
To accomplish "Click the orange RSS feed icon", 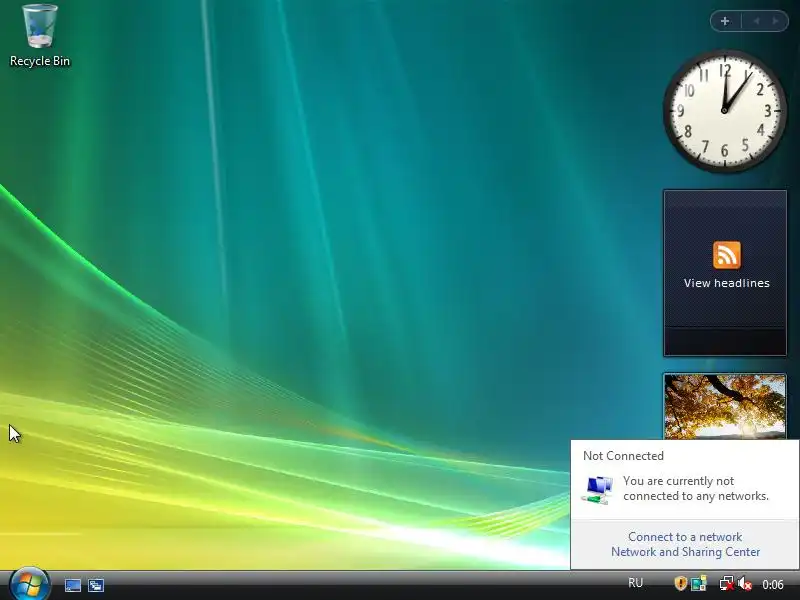I will click(x=727, y=255).
